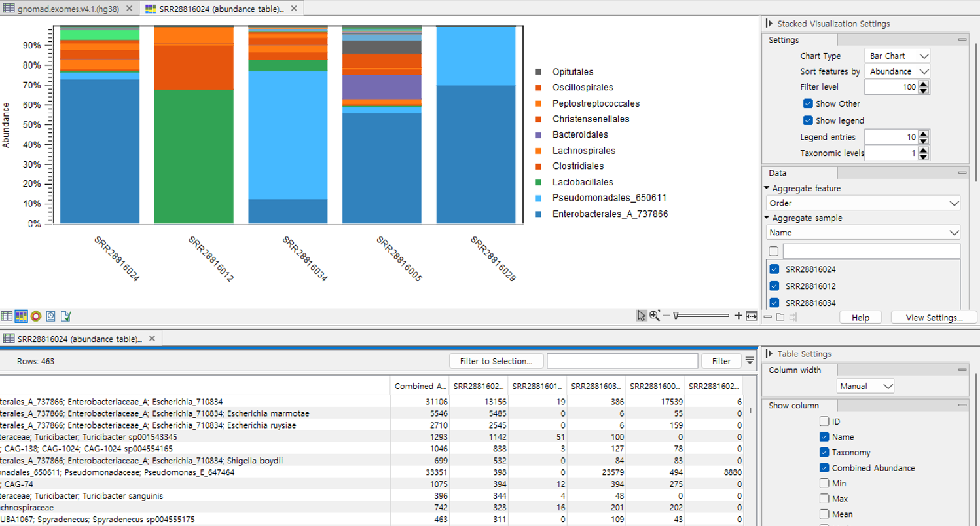Fit chart width to window
The image size is (980, 526).
coord(751,316)
